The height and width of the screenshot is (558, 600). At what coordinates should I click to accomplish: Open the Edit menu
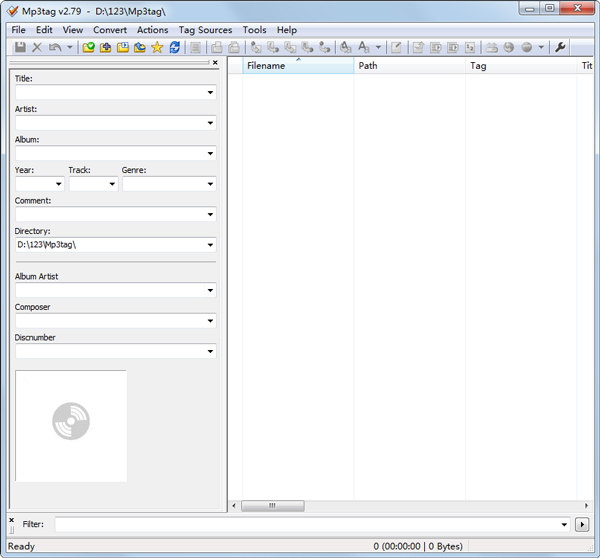[44, 30]
